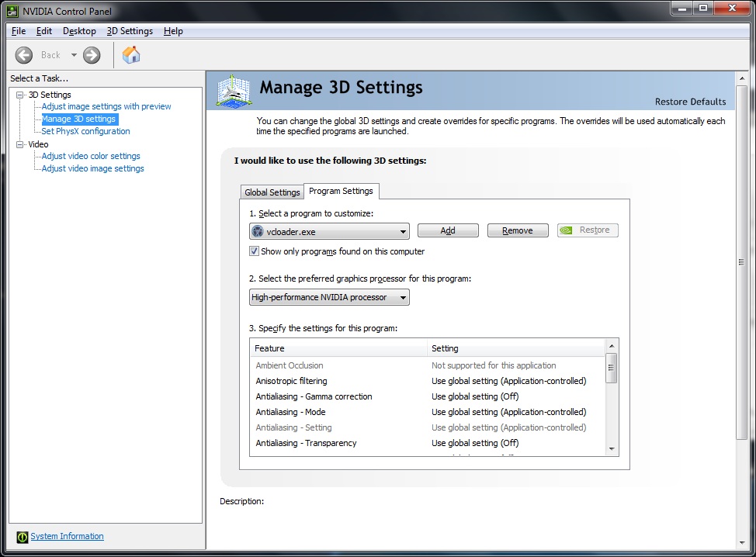Screen dimensions: 756x557
Task: Click the Forward arrow icon
Action: click(x=92, y=55)
